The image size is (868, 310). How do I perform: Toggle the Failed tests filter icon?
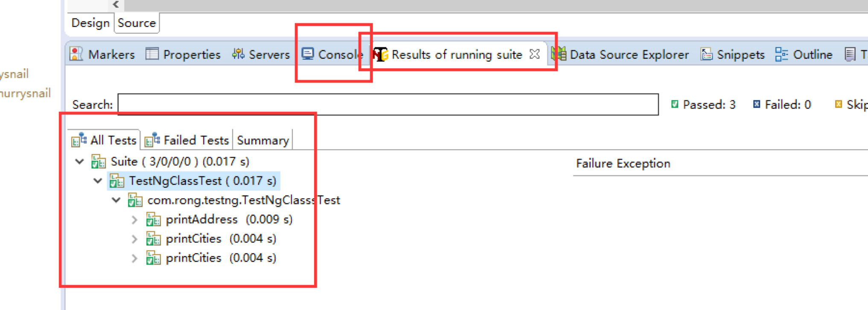(x=757, y=104)
